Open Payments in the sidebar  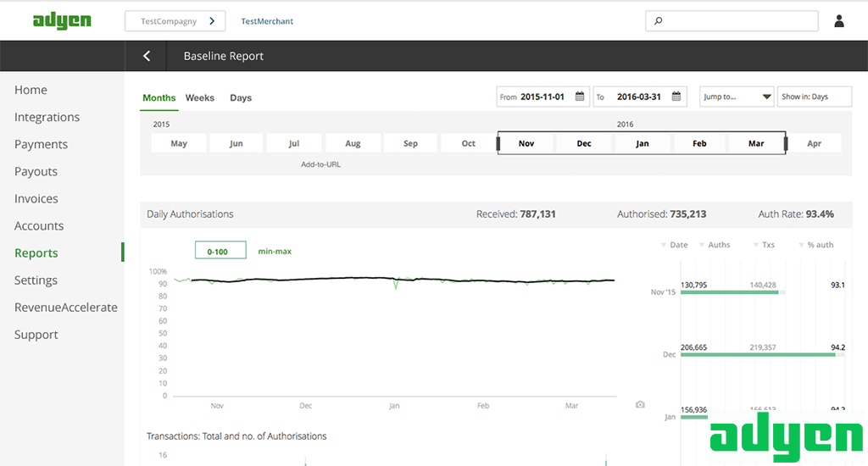41,144
